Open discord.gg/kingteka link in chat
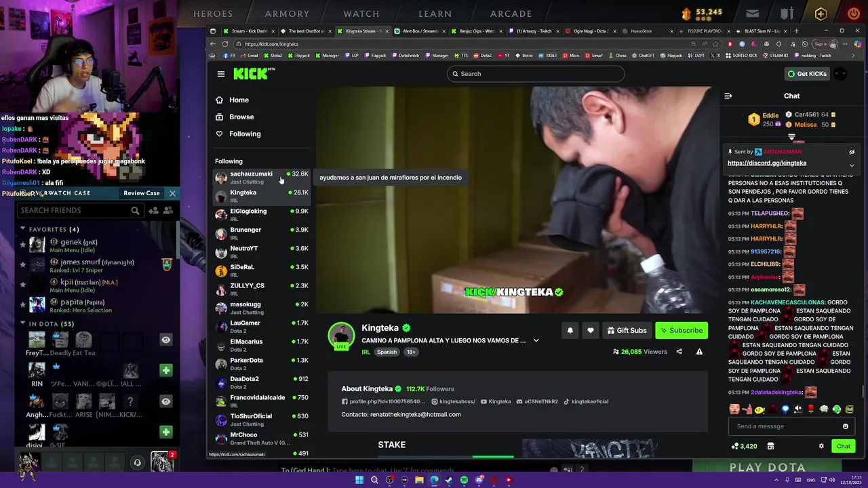This screenshot has height=488, width=868. click(x=767, y=163)
